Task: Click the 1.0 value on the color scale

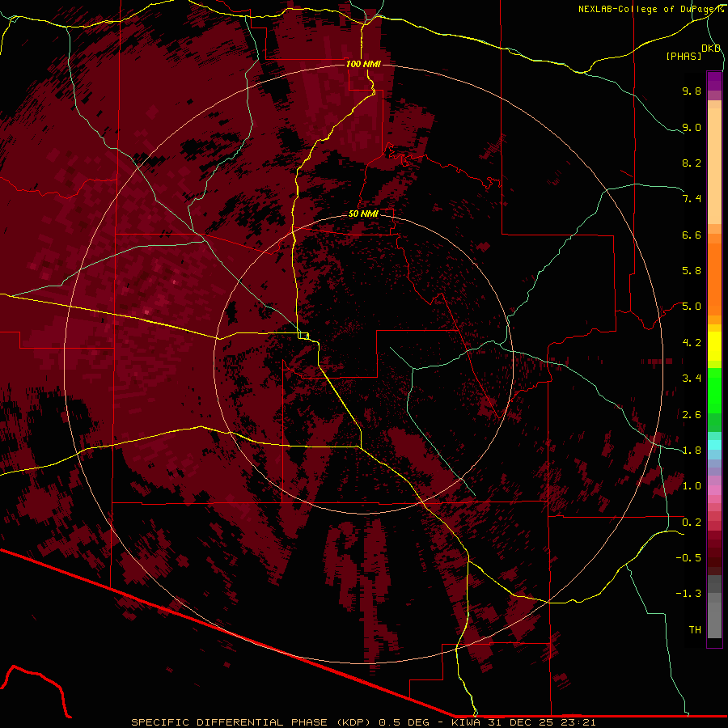Action: pos(692,486)
